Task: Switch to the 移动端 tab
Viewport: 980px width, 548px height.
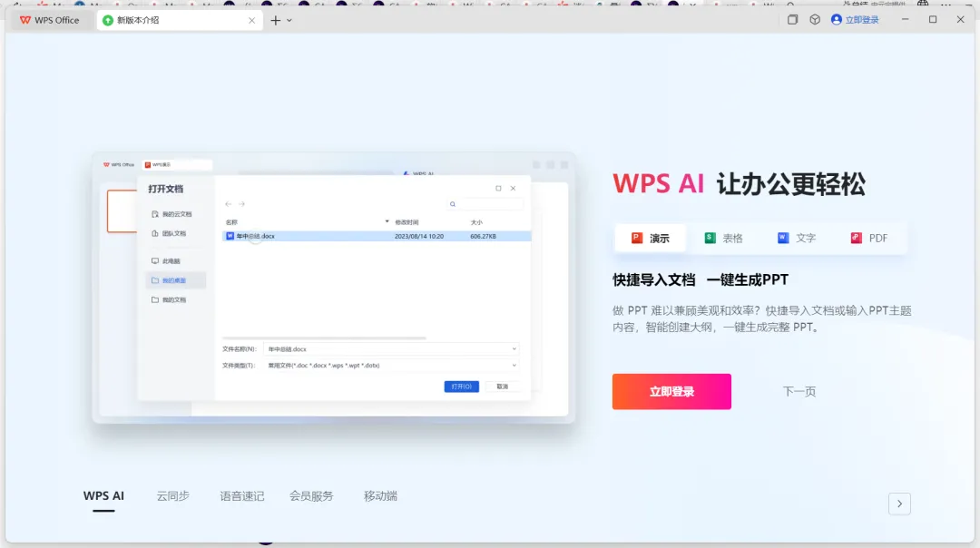Action: click(380, 496)
